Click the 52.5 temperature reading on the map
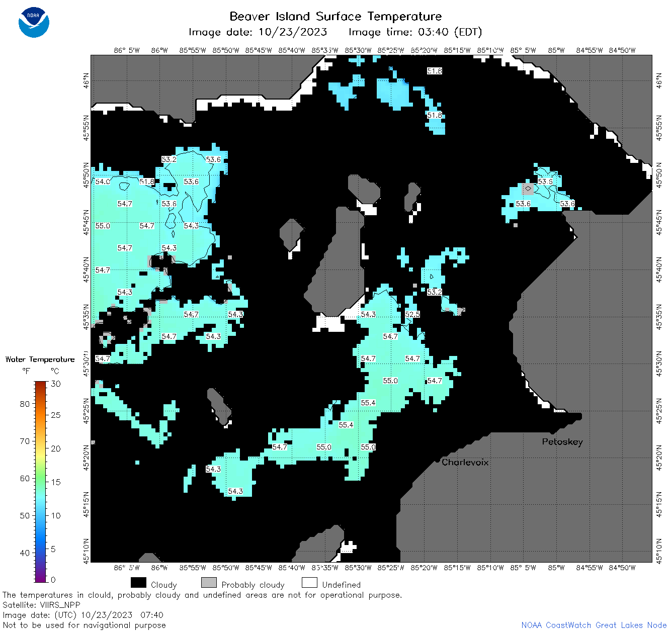Screen dimensions: 672x633 (412, 314)
